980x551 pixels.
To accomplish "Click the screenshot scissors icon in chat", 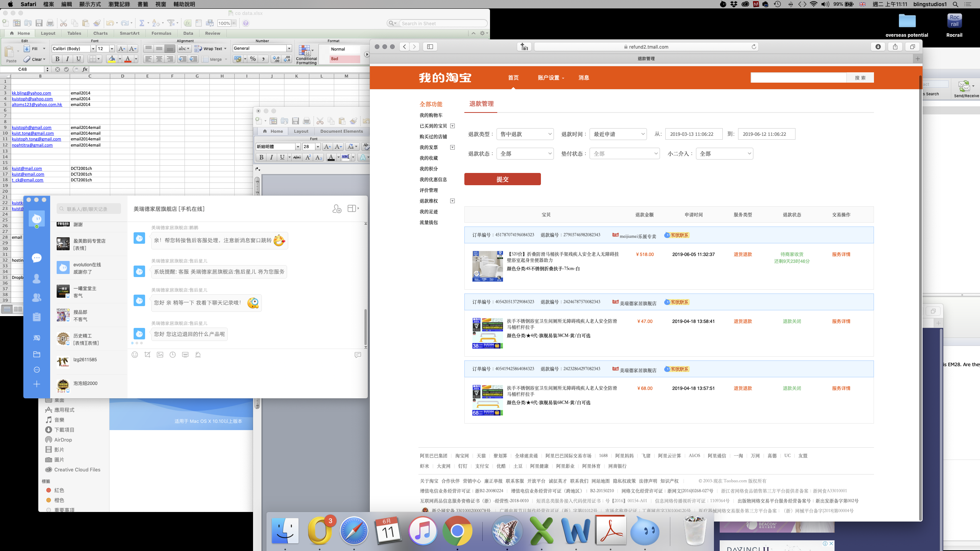I will pos(147,355).
